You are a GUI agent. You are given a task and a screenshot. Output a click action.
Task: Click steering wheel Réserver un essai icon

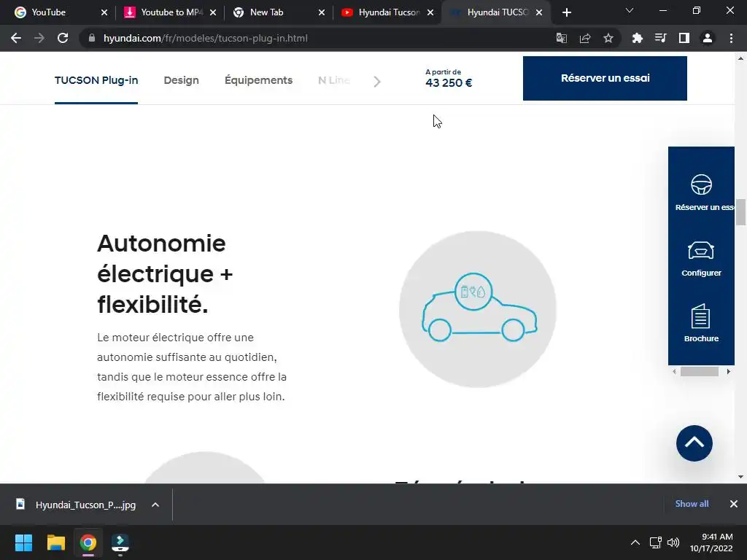click(701, 184)
